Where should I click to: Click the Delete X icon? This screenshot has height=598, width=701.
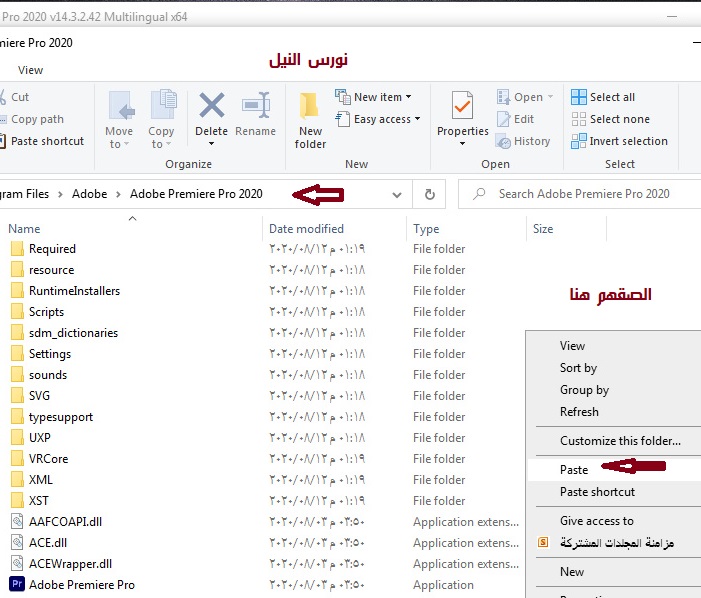tap(211, 105)
